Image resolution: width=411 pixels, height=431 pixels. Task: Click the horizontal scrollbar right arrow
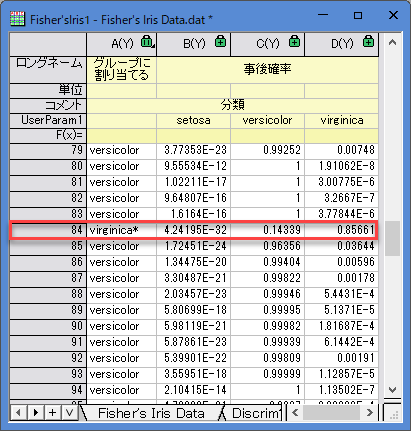[x=369, y=413]
